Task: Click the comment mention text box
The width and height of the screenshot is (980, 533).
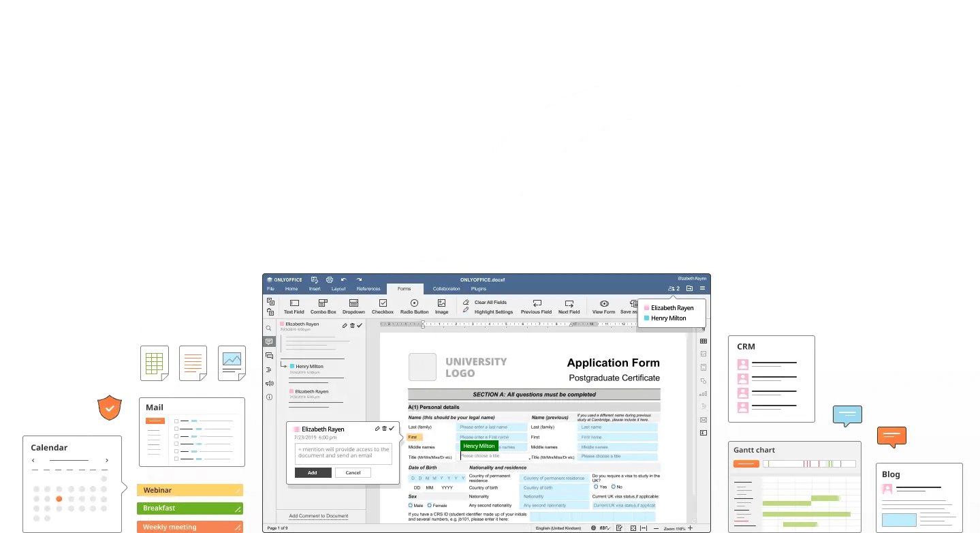Action: (343, 454)
